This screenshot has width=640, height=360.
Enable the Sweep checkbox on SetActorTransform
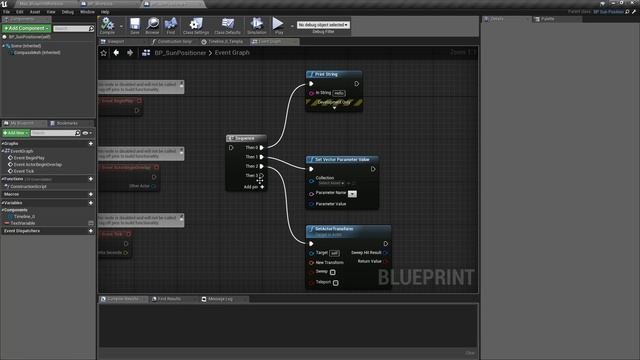pyautogui.click(x=333, y=272)
